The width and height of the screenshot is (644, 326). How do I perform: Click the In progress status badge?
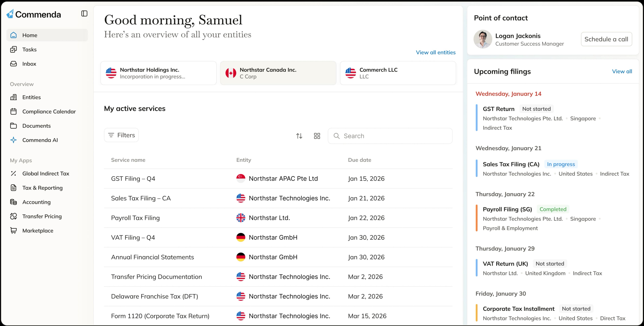561,164
